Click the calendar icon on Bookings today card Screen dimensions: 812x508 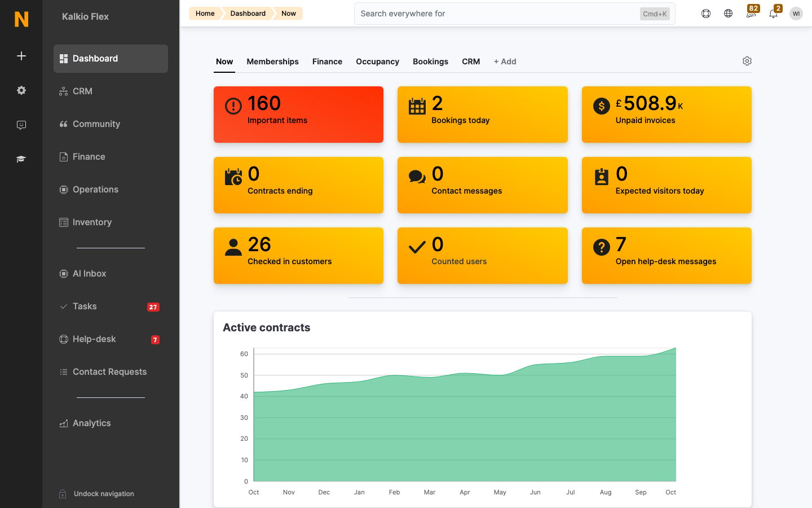pyautogui.click(x=417, y=106)
